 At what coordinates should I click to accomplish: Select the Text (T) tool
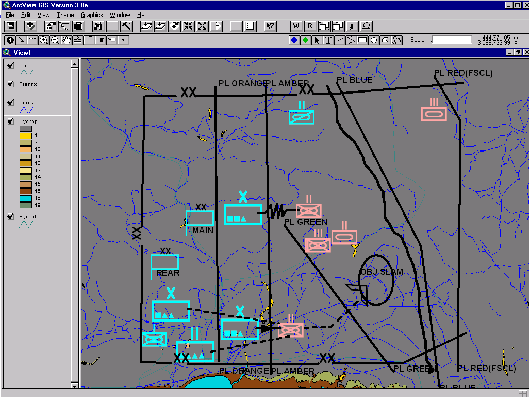pyautogui.click(x=327, y=40)
